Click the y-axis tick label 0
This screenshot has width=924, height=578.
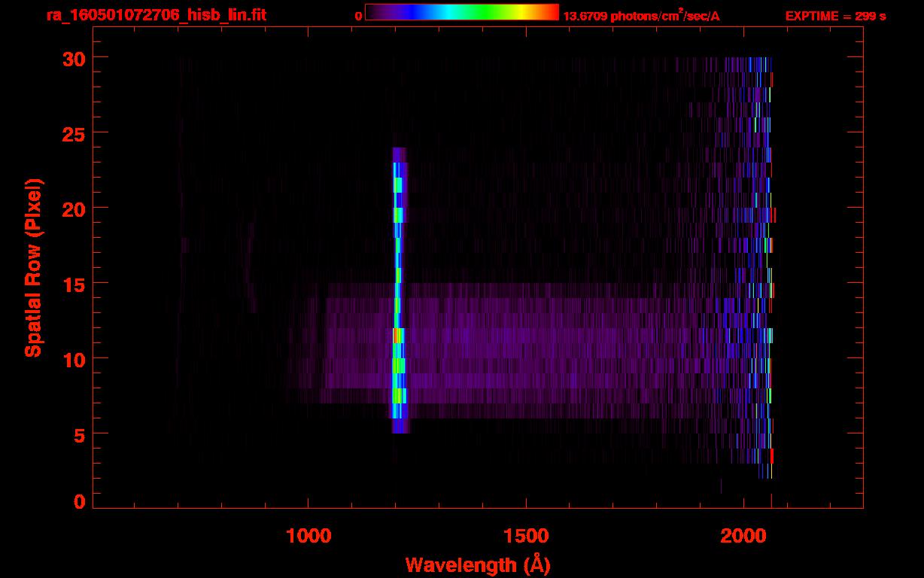tap(78, 502)
